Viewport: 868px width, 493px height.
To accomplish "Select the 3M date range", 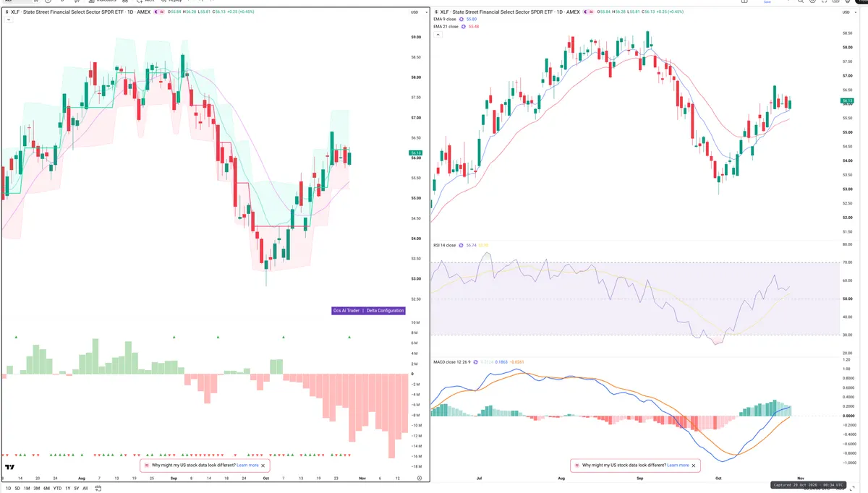I will click(37, 489).
